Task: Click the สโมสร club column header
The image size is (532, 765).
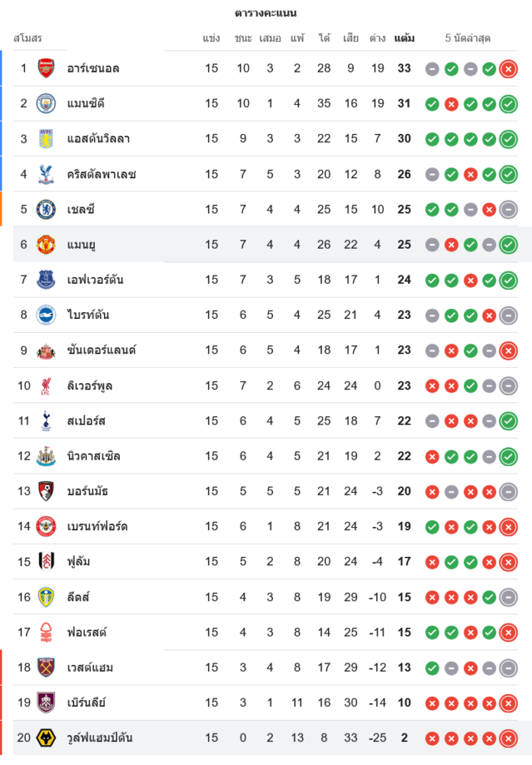Action: point(28,38)
